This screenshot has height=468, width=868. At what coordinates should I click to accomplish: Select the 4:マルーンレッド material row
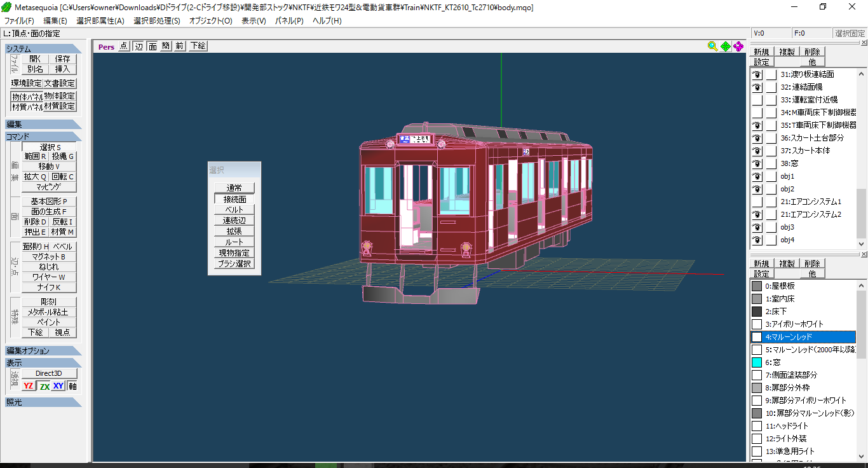pos(803,337)
